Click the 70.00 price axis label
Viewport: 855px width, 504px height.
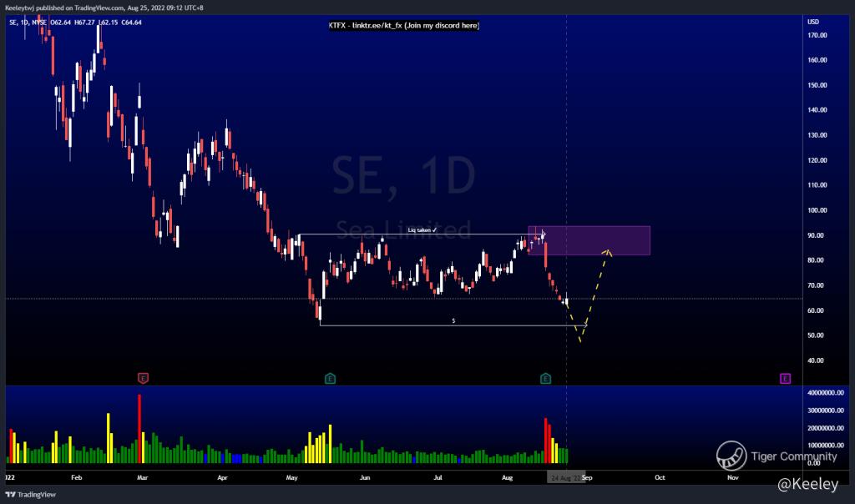[x=816, y=285]
